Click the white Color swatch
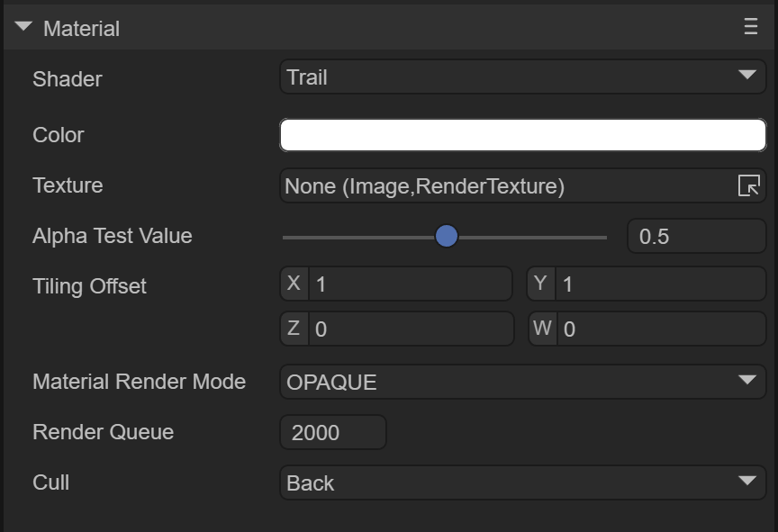 pos(522,135)
